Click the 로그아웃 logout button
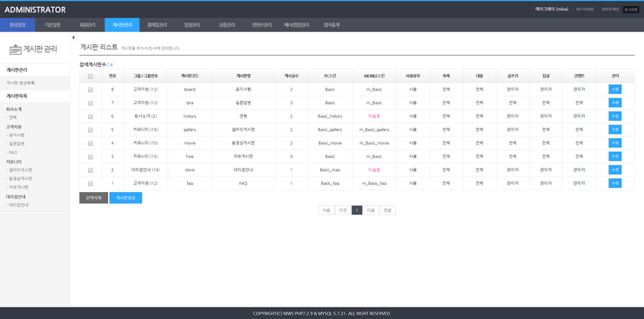 [x=631, y=10]
